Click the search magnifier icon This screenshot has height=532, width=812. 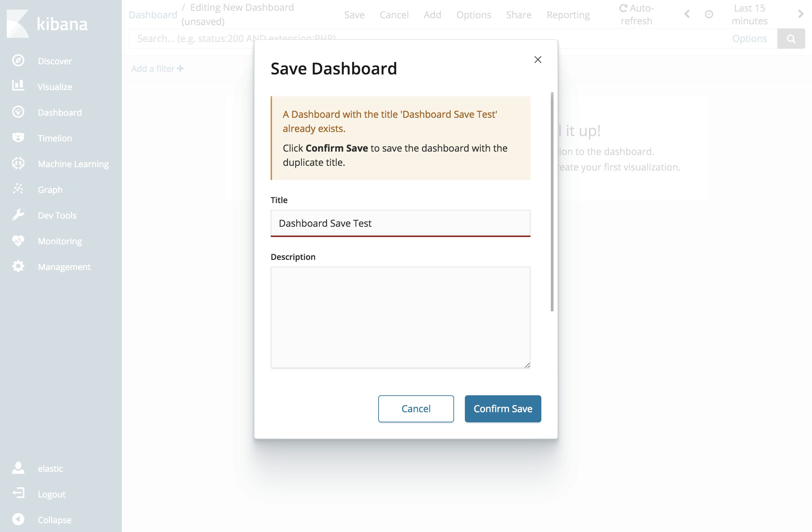[791, 38]
